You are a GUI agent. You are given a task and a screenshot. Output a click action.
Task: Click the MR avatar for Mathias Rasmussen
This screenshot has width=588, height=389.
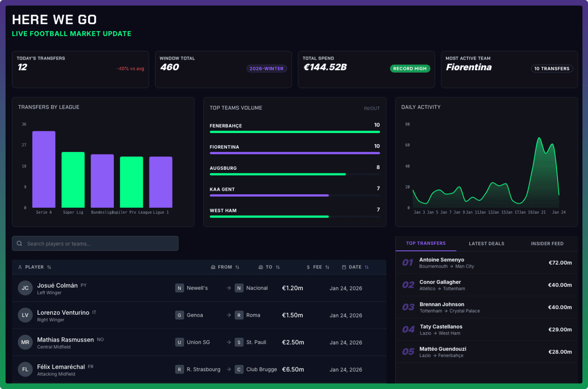point(25,342)
